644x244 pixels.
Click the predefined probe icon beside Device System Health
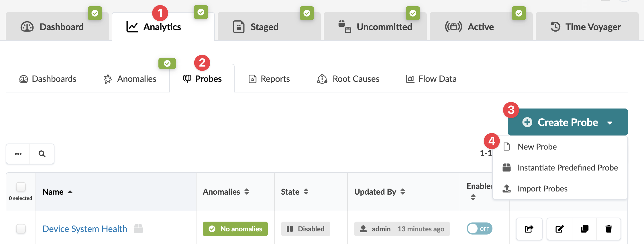(x=138, y=229)
